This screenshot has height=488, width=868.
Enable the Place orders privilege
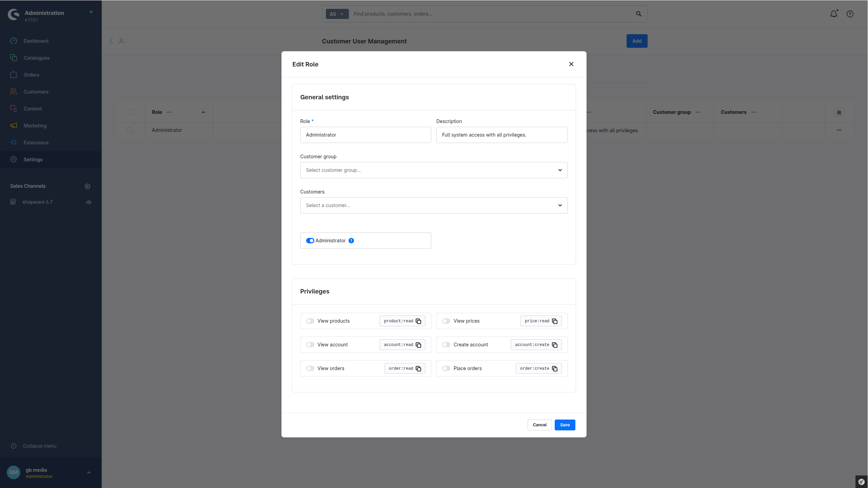coord(446,368)
